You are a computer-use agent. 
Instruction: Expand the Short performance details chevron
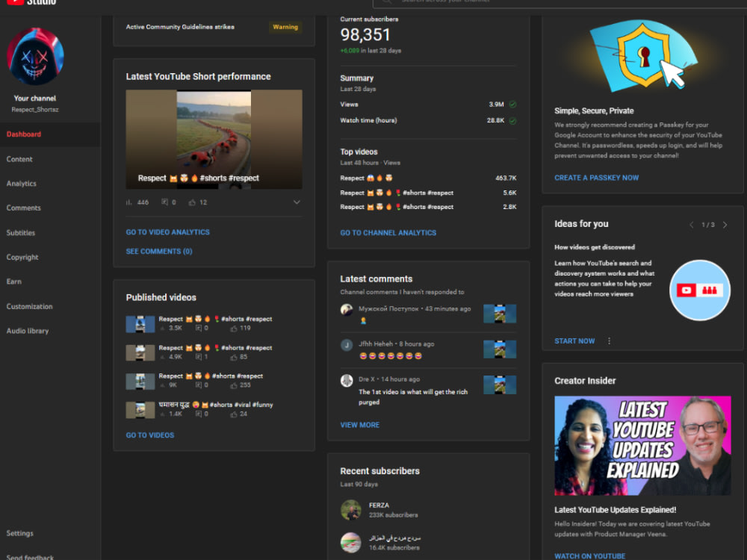pos(297,202)
